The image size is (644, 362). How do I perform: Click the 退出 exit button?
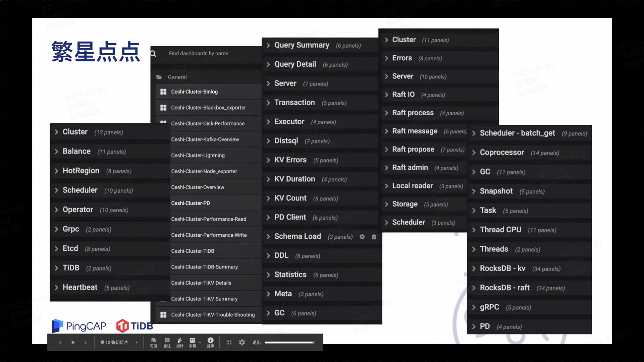tap(256, 343)
